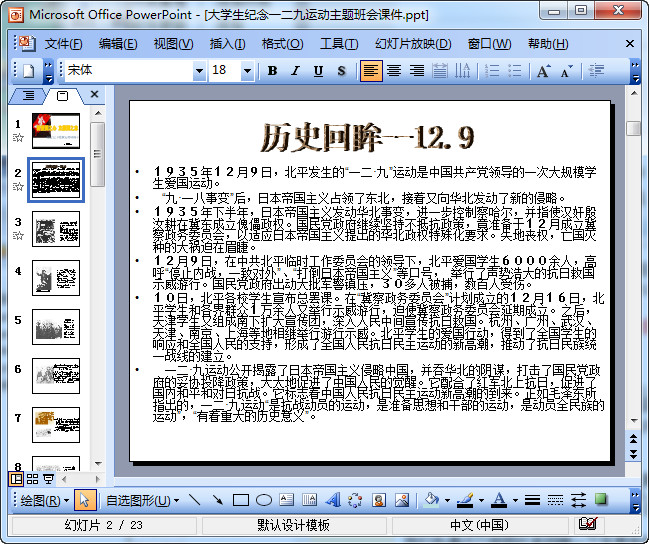Click the increase font size icon

(x=543, y=71)
